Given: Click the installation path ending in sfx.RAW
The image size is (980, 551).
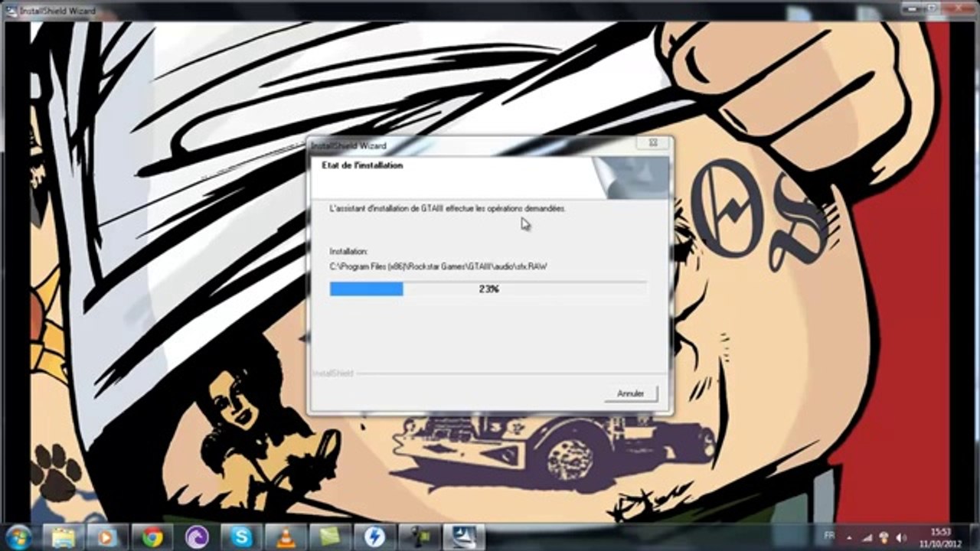Looking at the screenshot, I should [x=438, y=266].
